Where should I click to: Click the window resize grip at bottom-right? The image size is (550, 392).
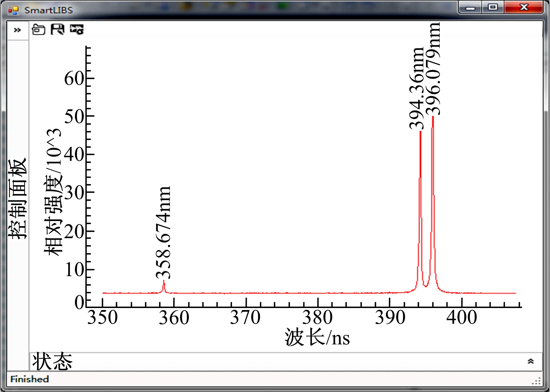pyautogui.click(x=537, y=381)
